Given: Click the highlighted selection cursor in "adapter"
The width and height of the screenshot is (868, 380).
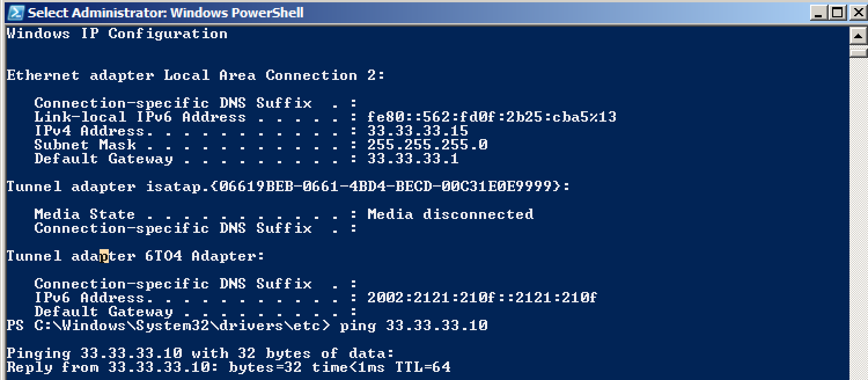Looking at the screenshot, I should tap(104, 256).
